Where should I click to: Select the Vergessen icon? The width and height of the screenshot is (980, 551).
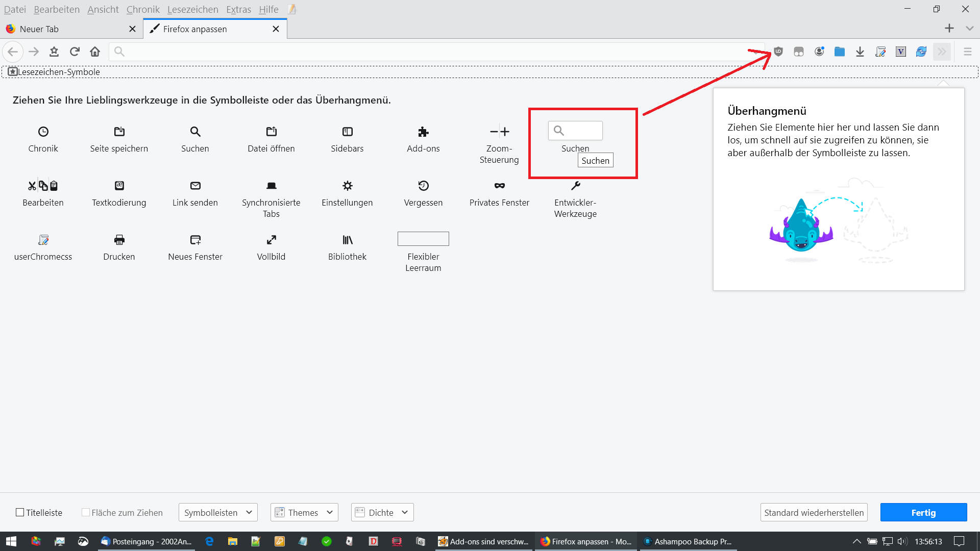coord(423,186)
